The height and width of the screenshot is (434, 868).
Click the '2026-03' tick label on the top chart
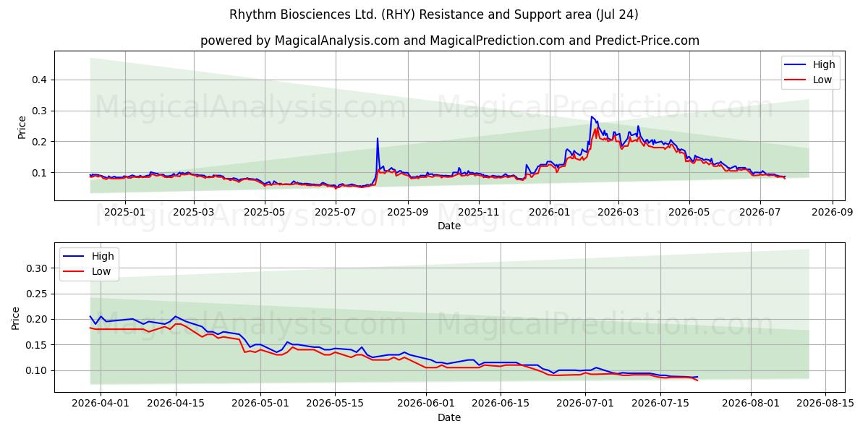click(618, 213)
